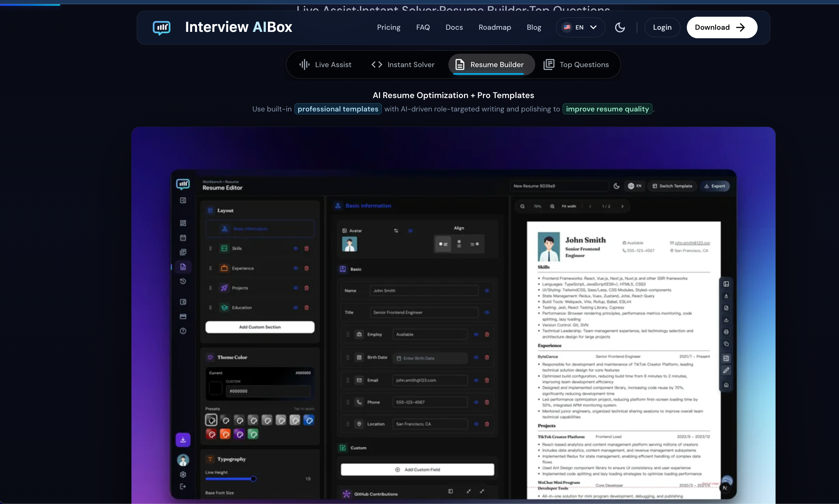Delete the Experience section with its trash icon
The height and width of the screenshot is (504, 839).
(x=306, y=268)
